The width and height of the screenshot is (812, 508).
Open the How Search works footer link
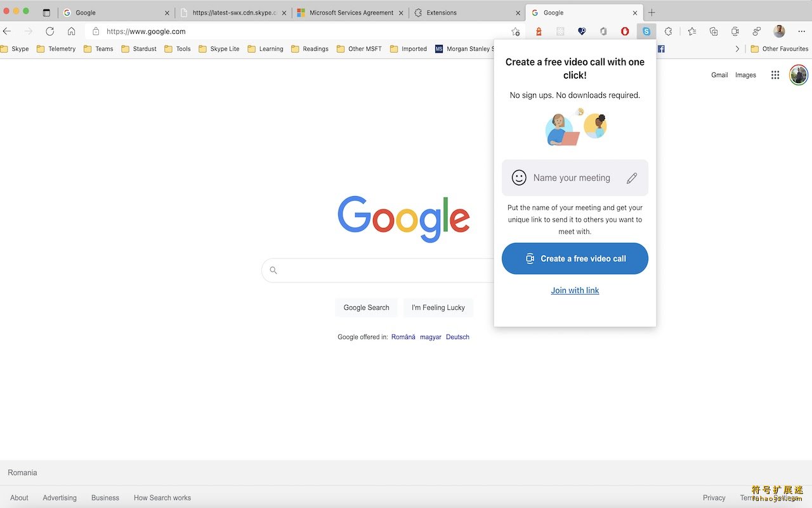pyautogui.click(x=162, y=498)
